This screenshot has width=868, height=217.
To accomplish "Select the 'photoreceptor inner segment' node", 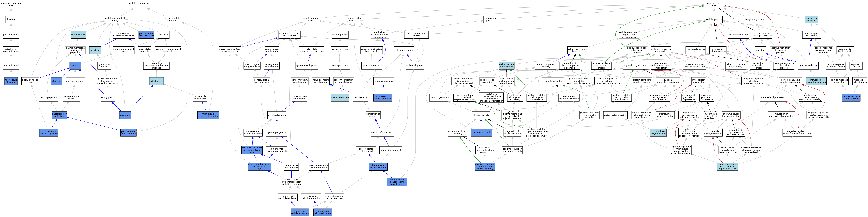I will pyautogui.click(x=147, y=35).
